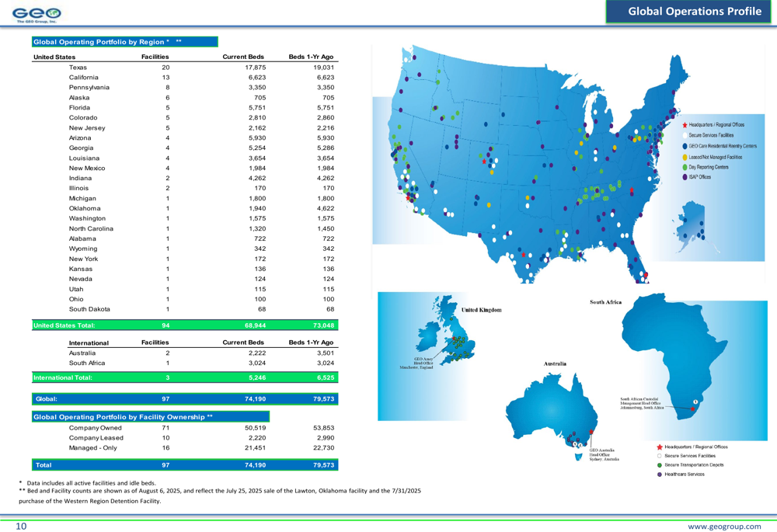
Task: Select the Florida row label
Action: (x=79, y=107)
